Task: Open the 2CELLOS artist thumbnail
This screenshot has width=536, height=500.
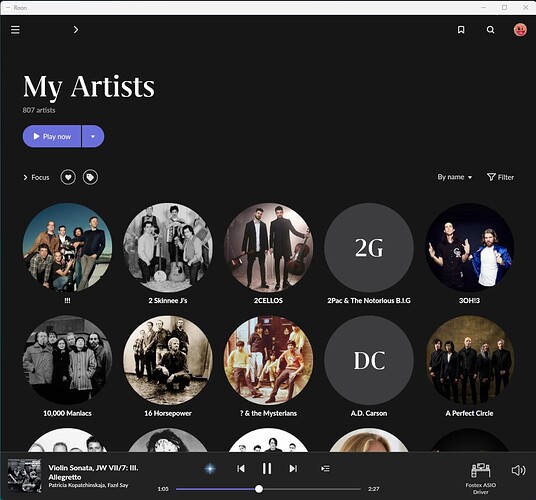Action: (268, 247)
